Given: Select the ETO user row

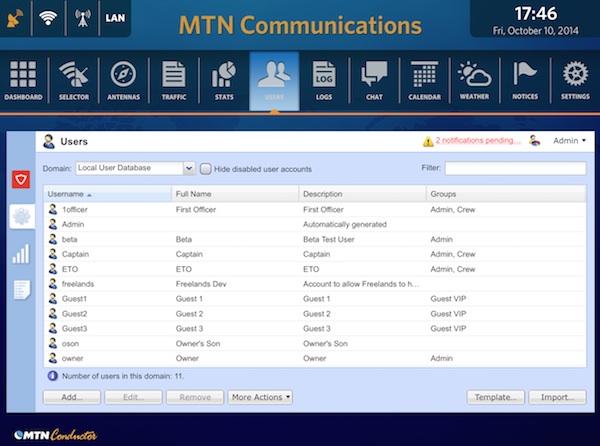Looking at the screenshot, I should coord(315,269).
